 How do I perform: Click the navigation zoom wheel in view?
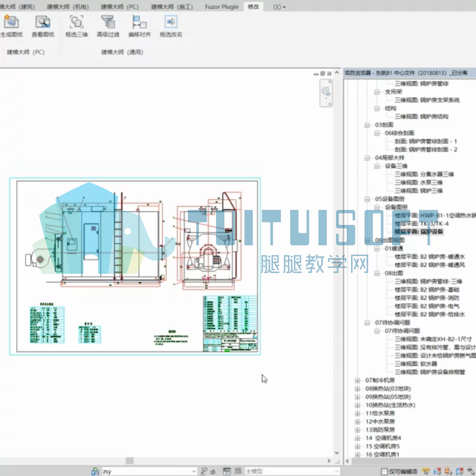pos(326,93)
